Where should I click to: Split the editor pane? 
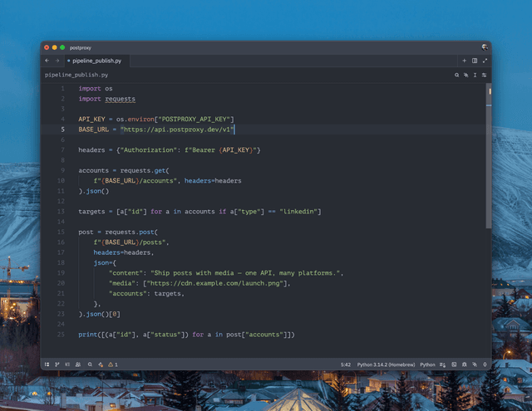475,61
